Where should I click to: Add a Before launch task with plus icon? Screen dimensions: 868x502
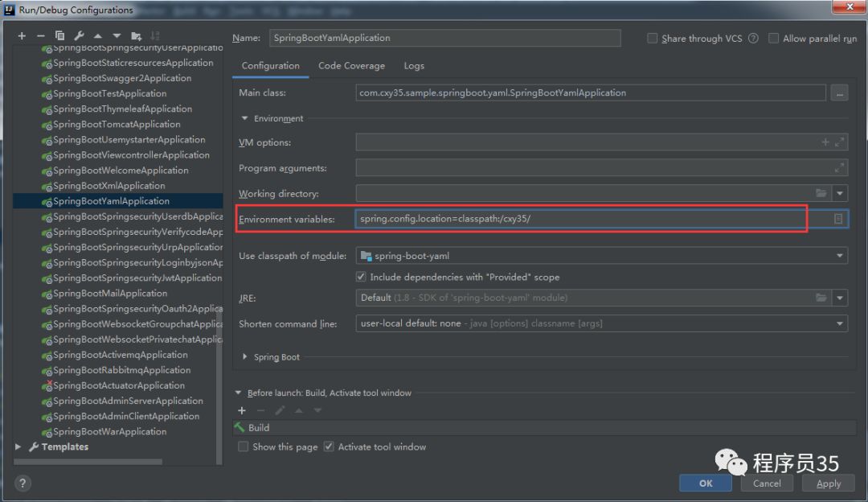(x=241, y=410)
